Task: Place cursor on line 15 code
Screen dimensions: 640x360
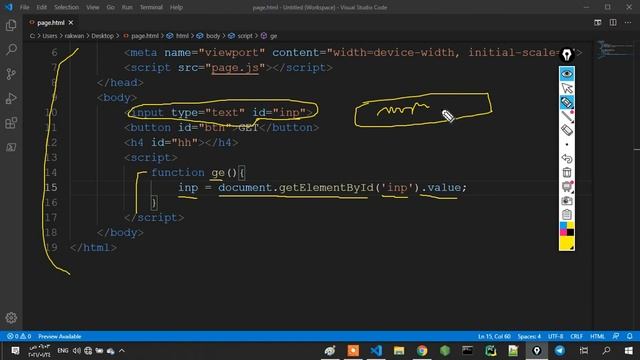Action: click(x=322, y=188)
